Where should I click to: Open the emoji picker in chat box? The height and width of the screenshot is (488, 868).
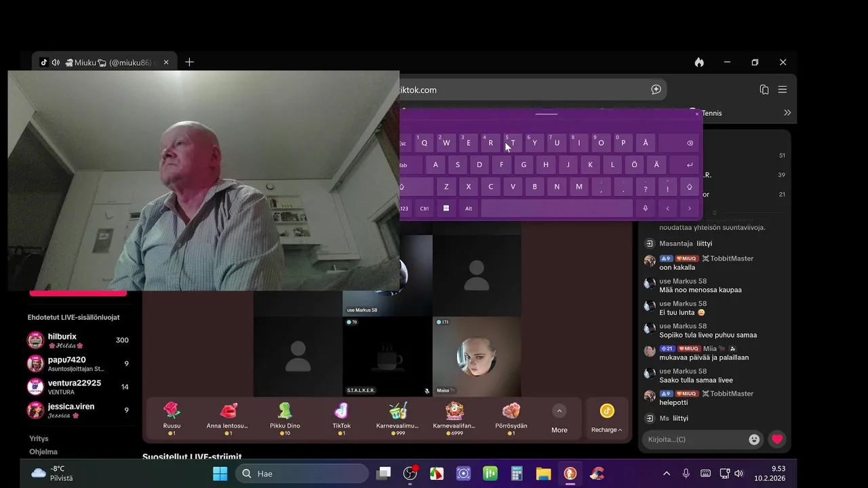(754, 439)
